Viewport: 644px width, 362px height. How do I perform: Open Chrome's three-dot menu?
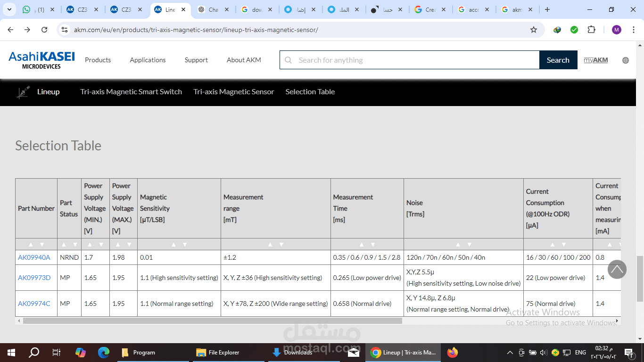(633, 30)
